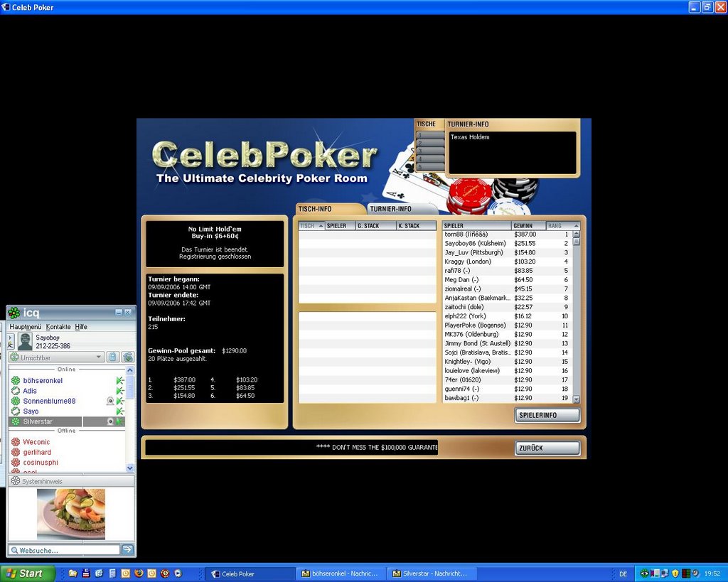Switch to the TISCH-INFO tab

click(x=330, y=209)
